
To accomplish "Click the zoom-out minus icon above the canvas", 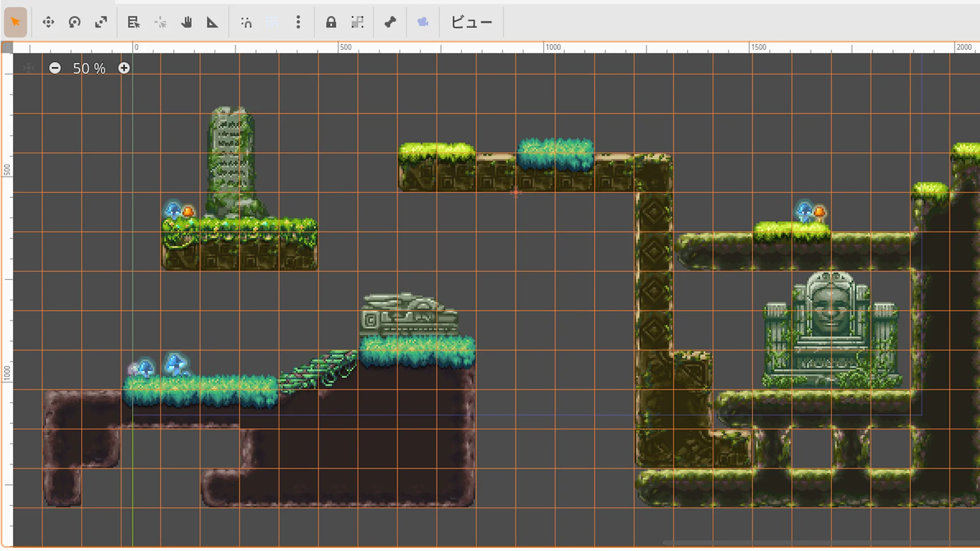I will point(55,68).
